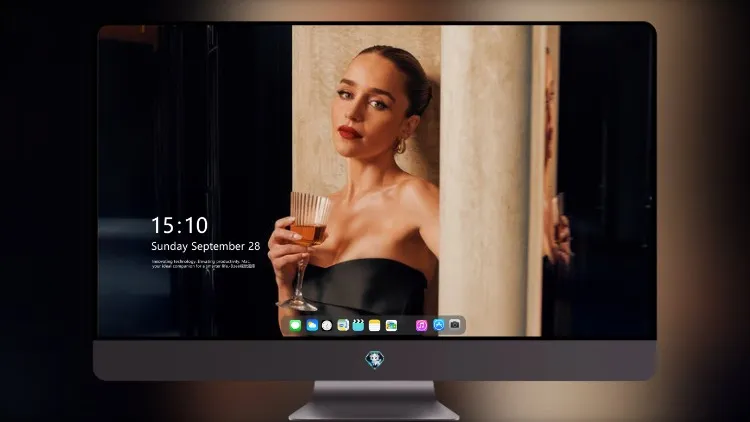Screen dimensions: 750x422
Task: Click the Sunday September 28 date text
Action: tap(206, 246)
